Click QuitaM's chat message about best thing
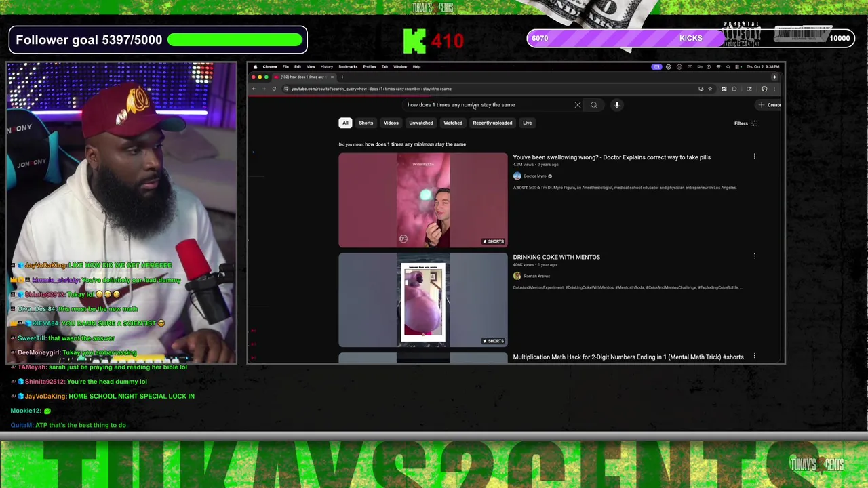This screenshot has width=868, height=488. [x=68, y=425]
